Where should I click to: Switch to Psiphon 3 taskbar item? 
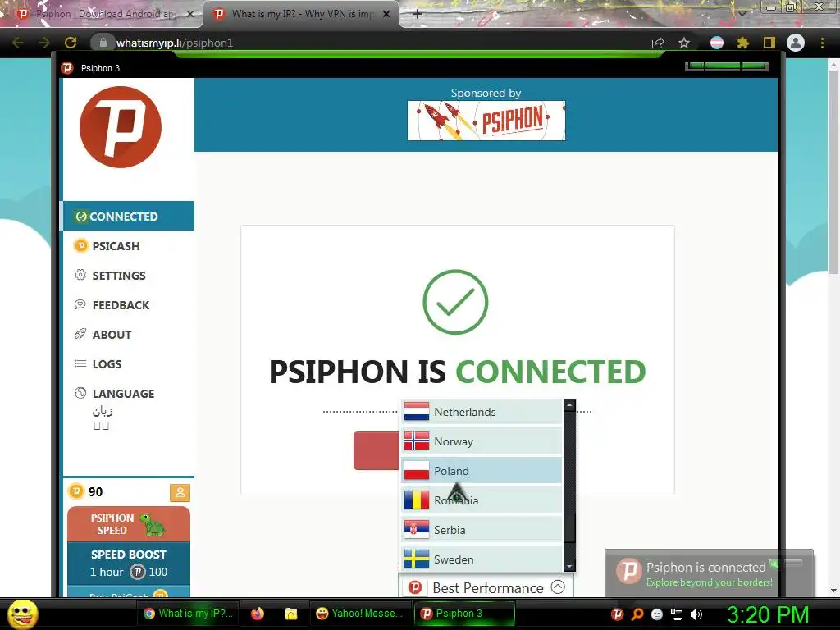point(464,614)
